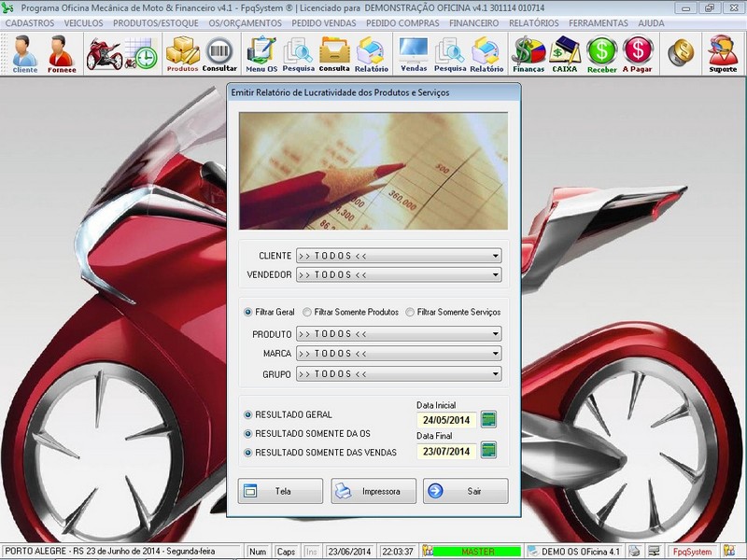Open the FINANCEIRO menu
Viewport: 747px width, 560px height.
click(x=473, y=22)
